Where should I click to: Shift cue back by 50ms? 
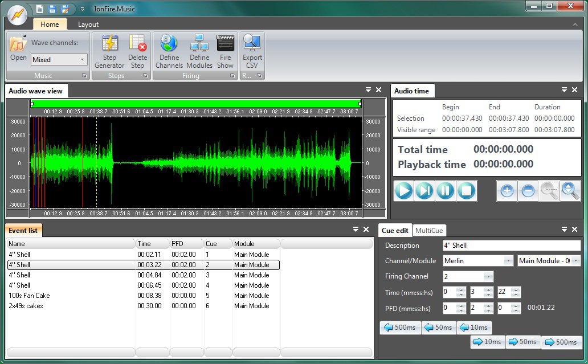(x=438, y=328)
